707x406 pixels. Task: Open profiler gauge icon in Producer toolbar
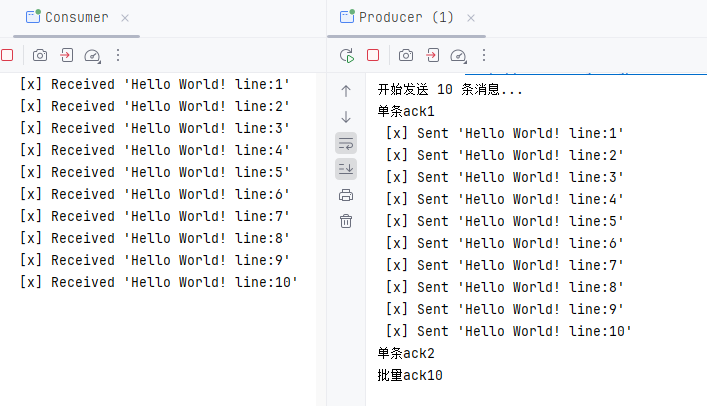(x=459, y=56)
